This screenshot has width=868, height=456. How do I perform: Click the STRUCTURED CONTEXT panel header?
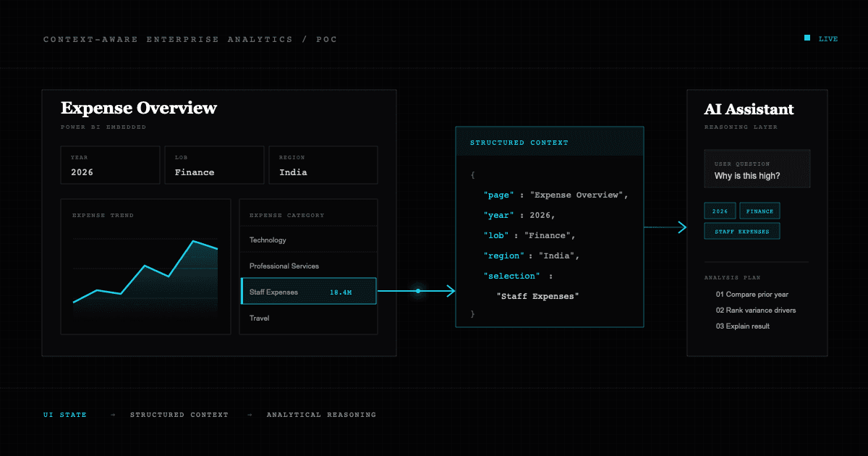[x=549, y=142]
